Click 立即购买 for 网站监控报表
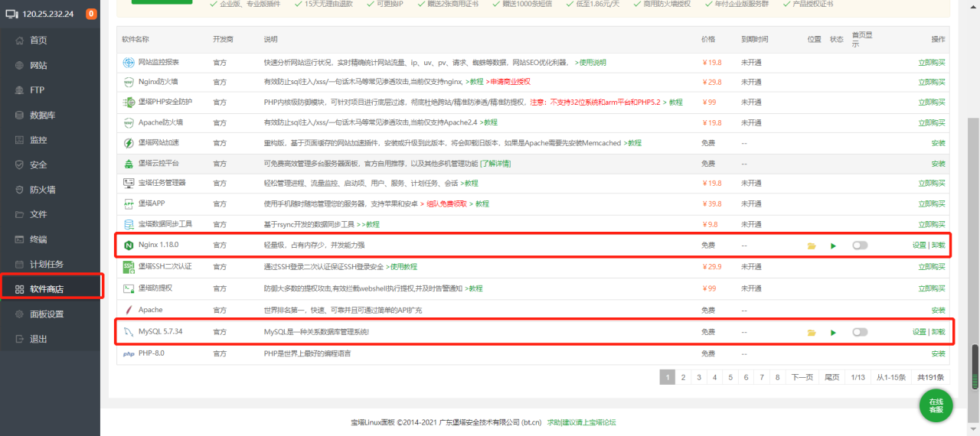This screenshot has height=436, width=980. point(932,62)
